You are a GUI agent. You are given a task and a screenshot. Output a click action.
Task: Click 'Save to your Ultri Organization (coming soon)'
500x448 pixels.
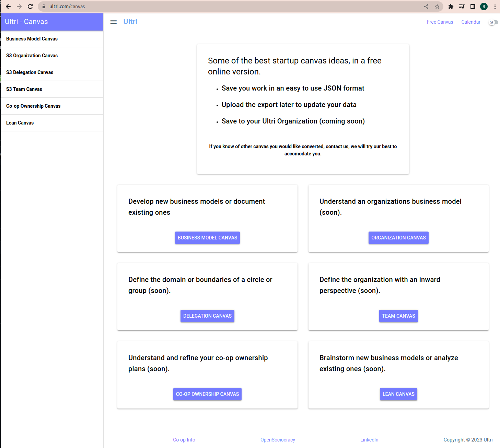click(293, 121)
